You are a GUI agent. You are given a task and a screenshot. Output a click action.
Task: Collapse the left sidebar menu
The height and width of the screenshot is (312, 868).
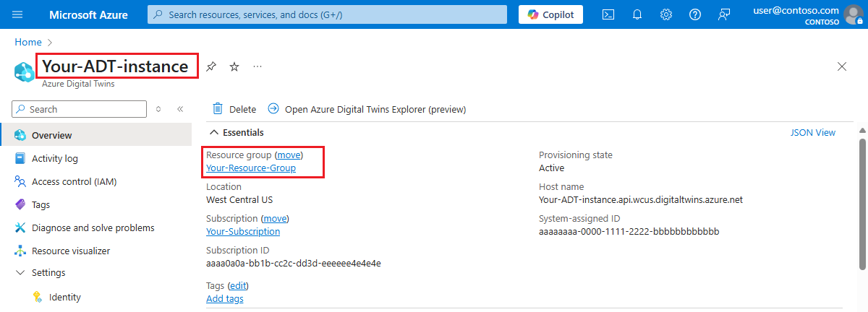point(180,109)
